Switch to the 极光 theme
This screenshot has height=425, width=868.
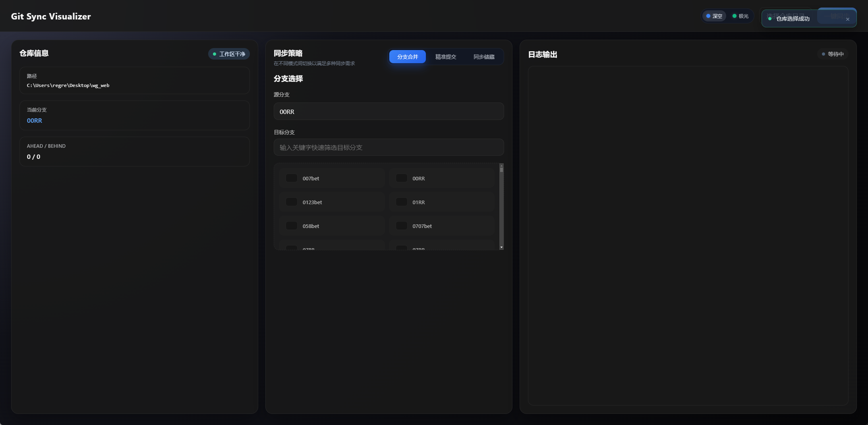[740, 16]
